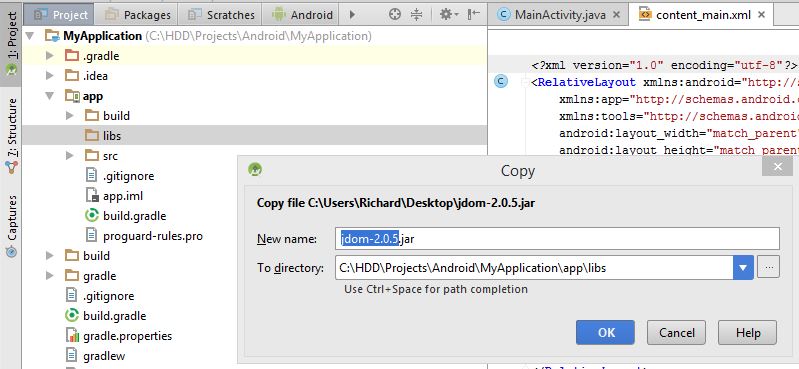
Task: Click the gradle.properties file icon
Action: click(72, 336)
